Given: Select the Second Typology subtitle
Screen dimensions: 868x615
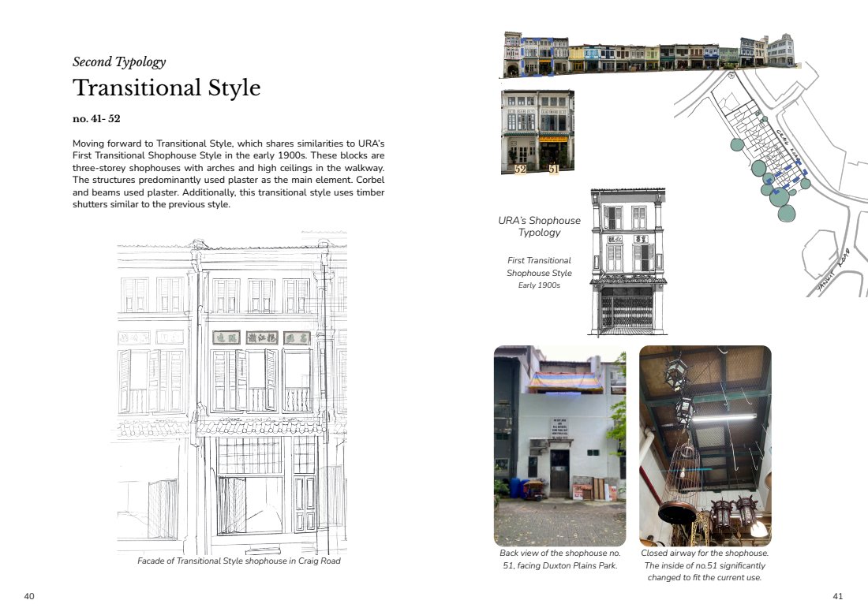Looking at the screenshot, I should pos(119,61).
